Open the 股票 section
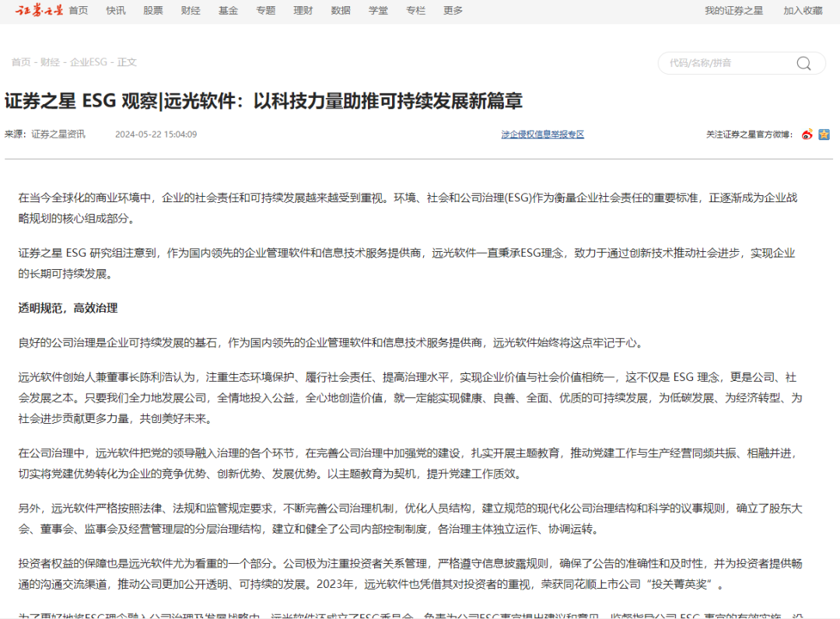The width and height of the screenshot is (840, 619). (153, 10)
